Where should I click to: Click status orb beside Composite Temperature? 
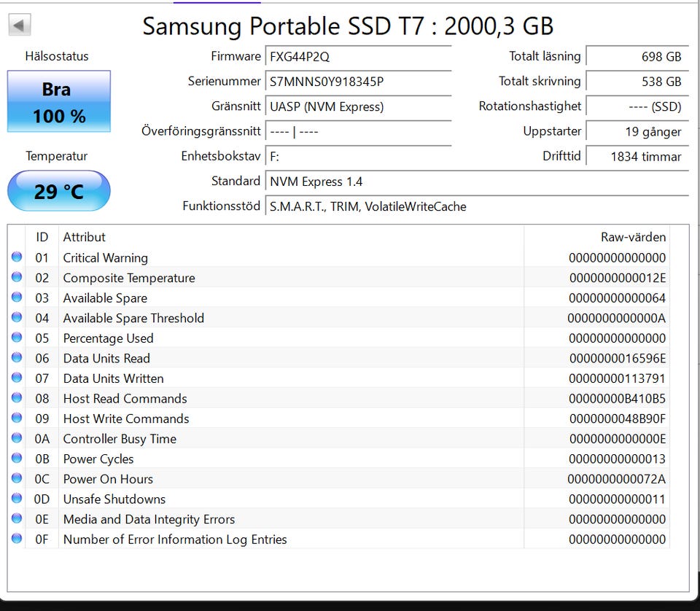[17, 278]
